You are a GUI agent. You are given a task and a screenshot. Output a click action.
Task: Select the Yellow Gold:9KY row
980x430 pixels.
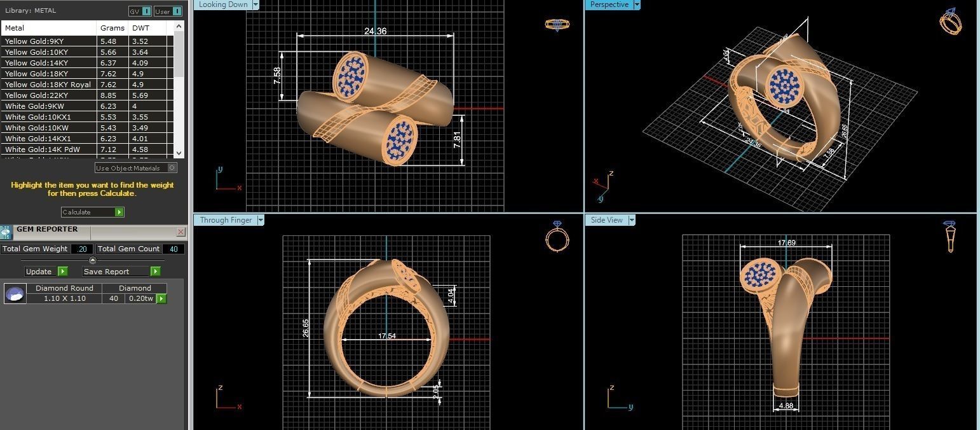pos(87,41)
